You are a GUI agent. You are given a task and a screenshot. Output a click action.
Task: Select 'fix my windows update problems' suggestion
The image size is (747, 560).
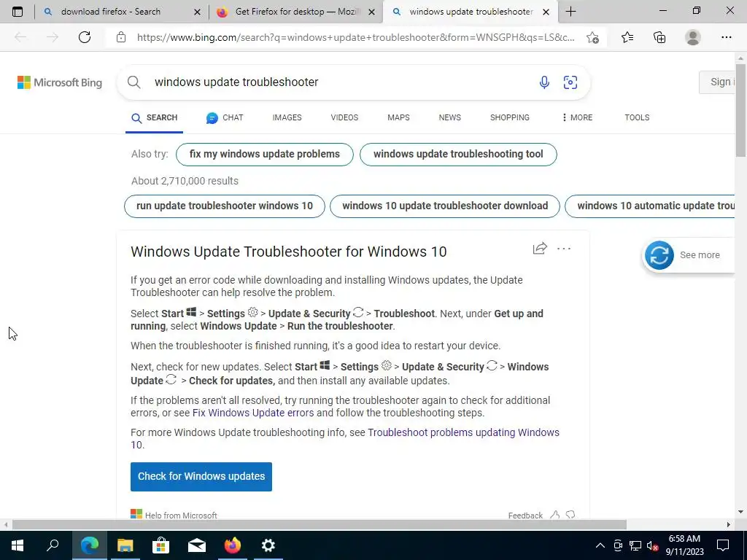pos(264,155)
